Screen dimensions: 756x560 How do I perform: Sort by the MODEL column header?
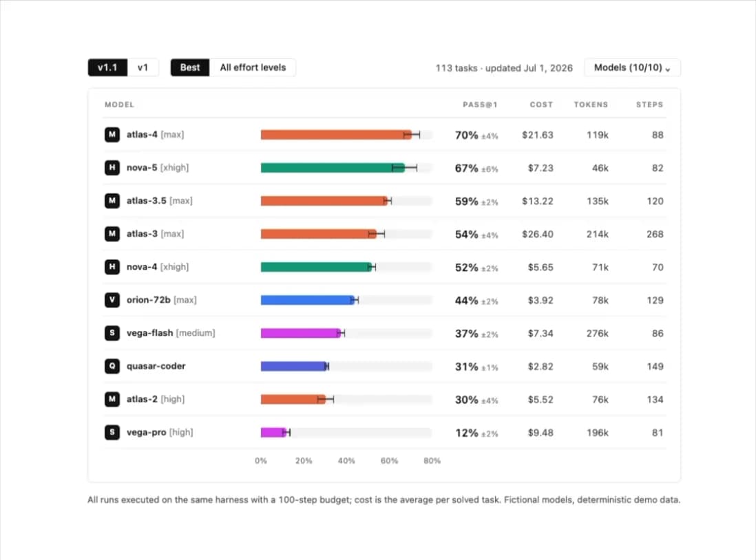120,105
